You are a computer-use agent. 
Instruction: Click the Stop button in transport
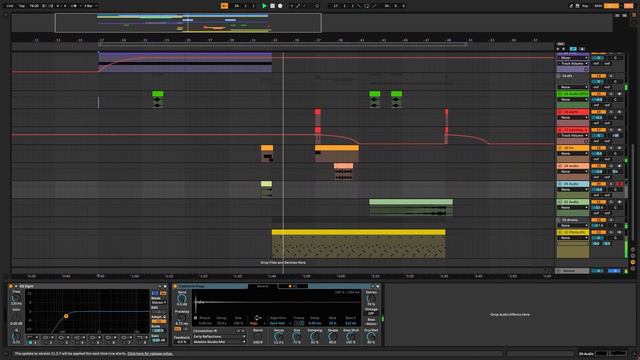click(x=272, y=6)
